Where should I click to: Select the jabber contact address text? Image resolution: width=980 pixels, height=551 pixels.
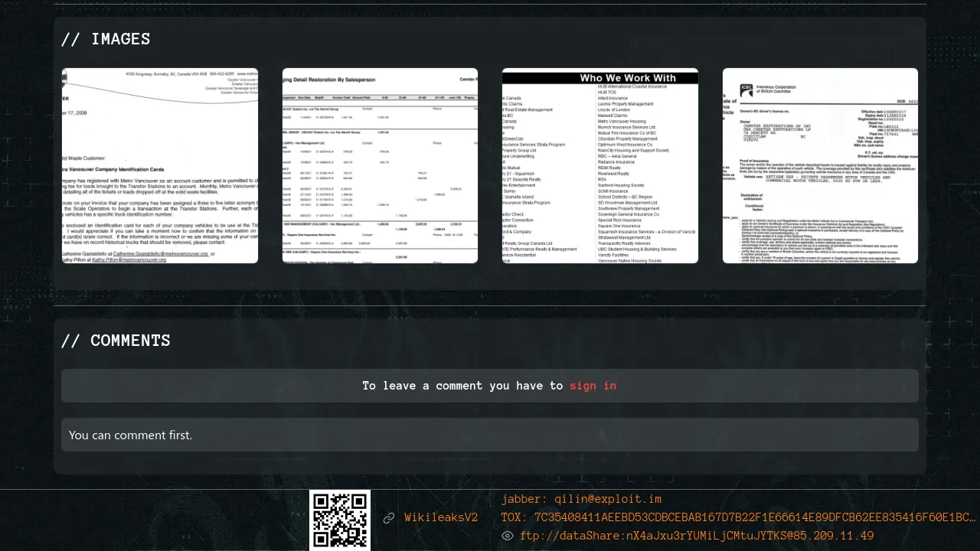[608, 499]
